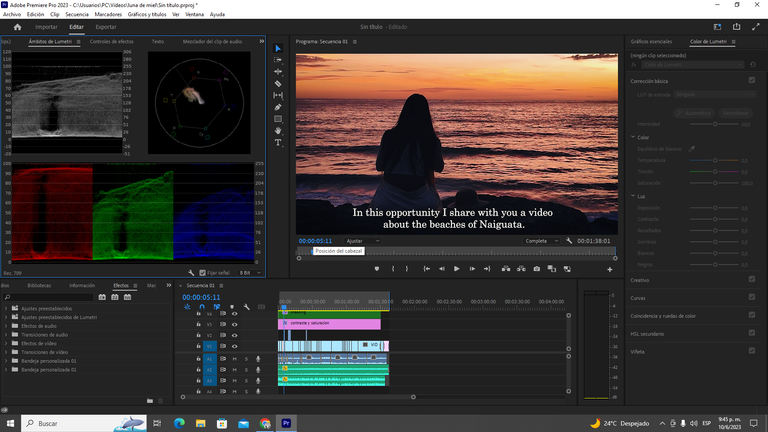
Task: Select the Hand tool
Action: 278,131
